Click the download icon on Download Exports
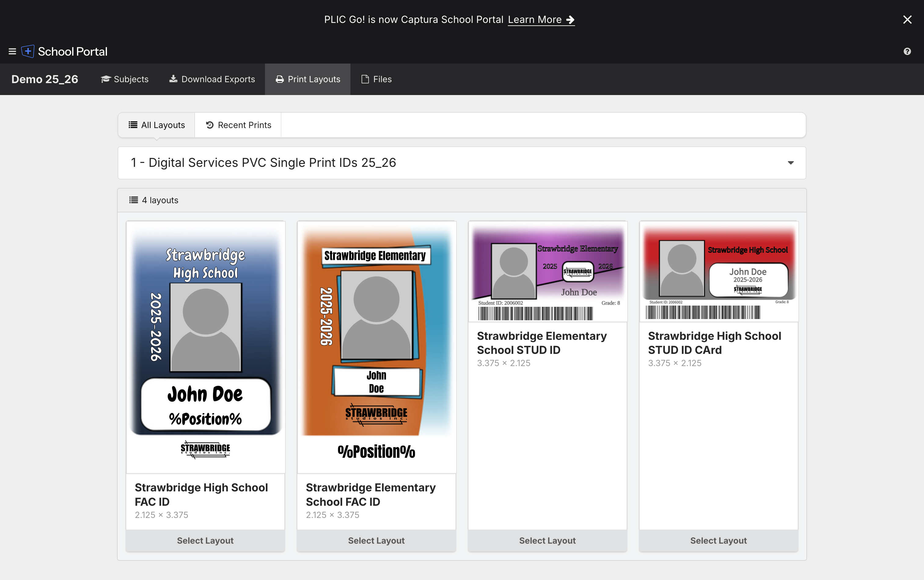This screenshot has width=924, height=580. pos(173,79)
